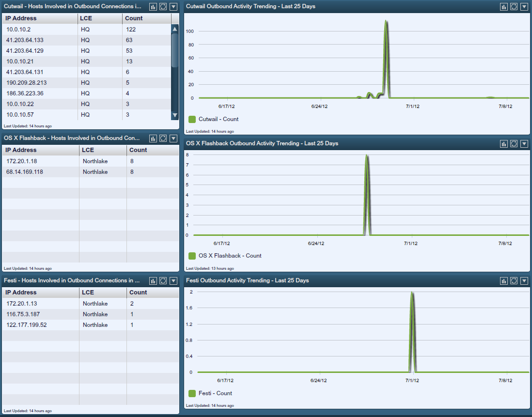Sort Cutwail table by Count column
This screenshot has height=417, width=532.
pos(147,18)
